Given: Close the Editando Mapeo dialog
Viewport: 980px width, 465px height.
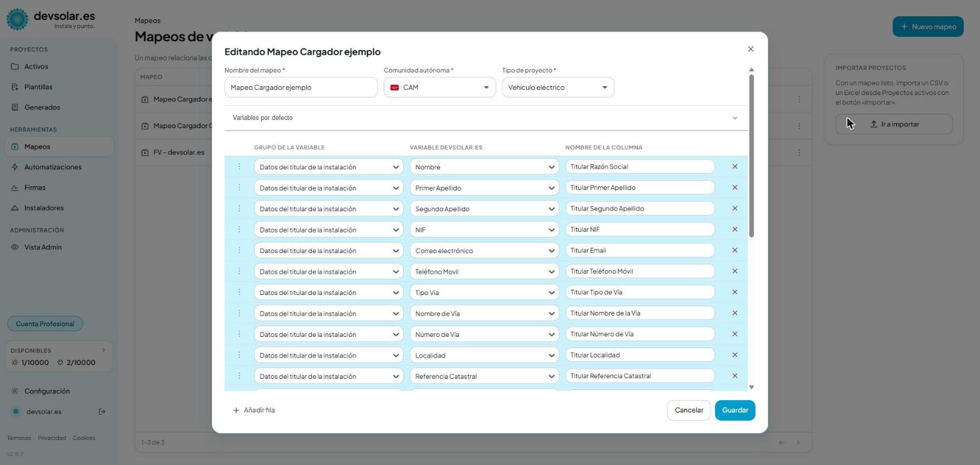Looking at the screenshot, I should point(751,49).
